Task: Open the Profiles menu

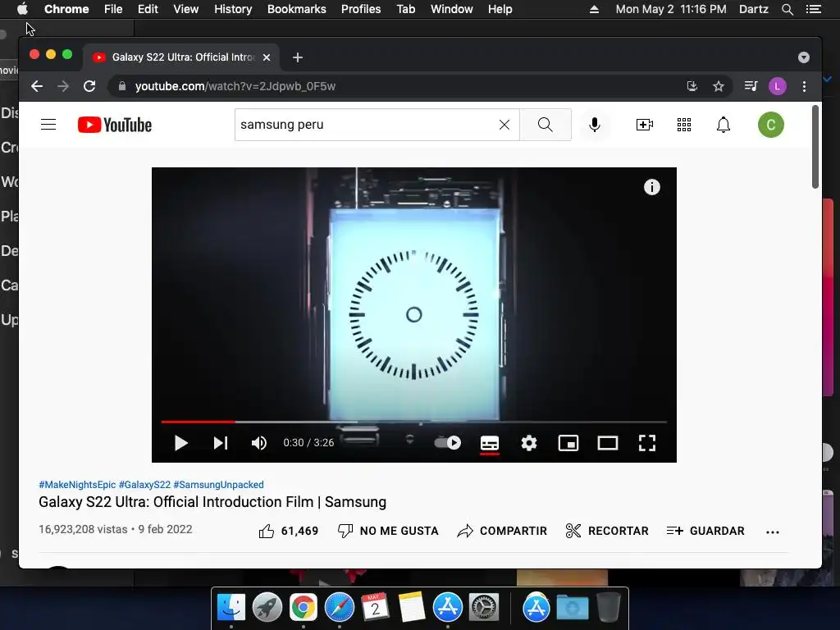Action: pyautogui.click(x=361, y=9)
